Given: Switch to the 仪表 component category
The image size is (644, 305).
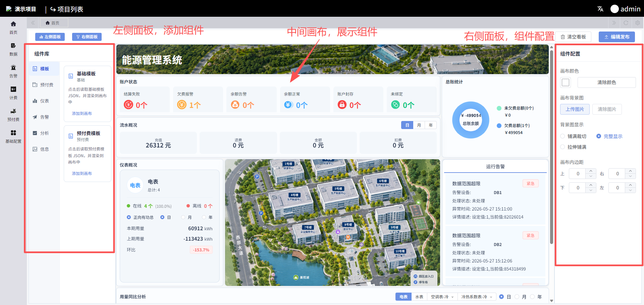Looking at the screenshot, I should pyautogui.click(x=44, y=101).
